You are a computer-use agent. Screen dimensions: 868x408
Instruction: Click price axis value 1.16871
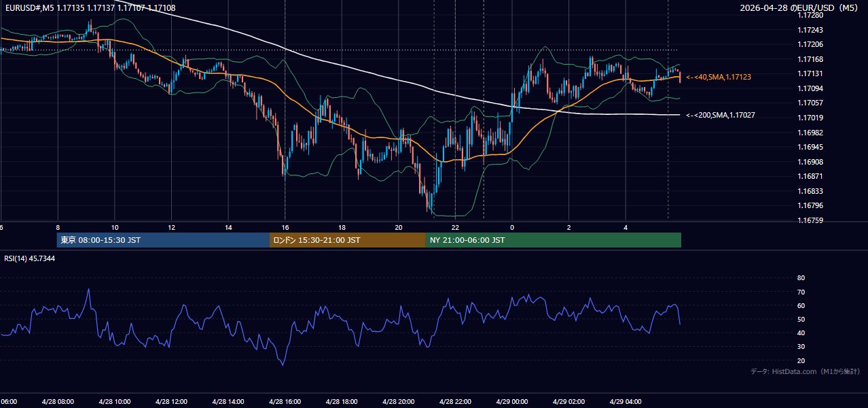pyautogui.click(x=810, y=176)
